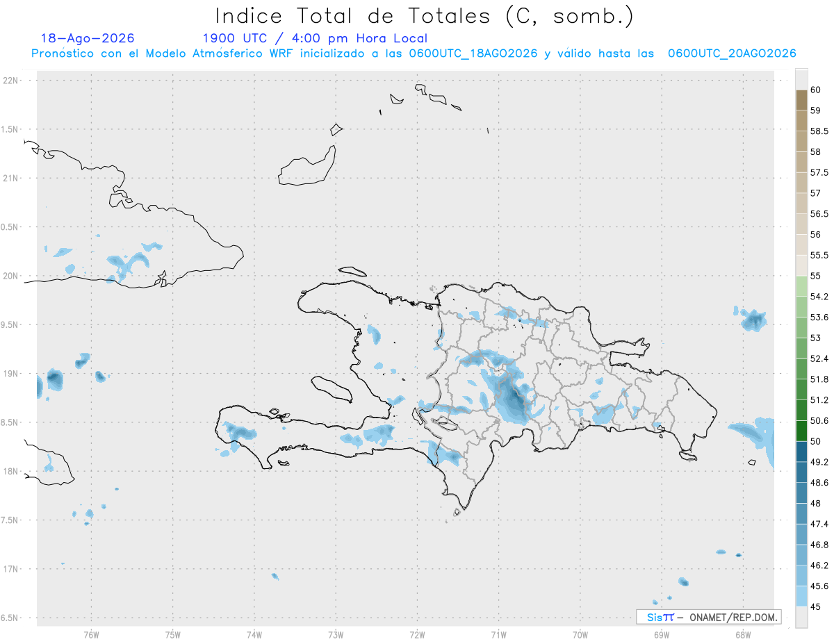Click the latitude axis label '18N'

(11, 472)
